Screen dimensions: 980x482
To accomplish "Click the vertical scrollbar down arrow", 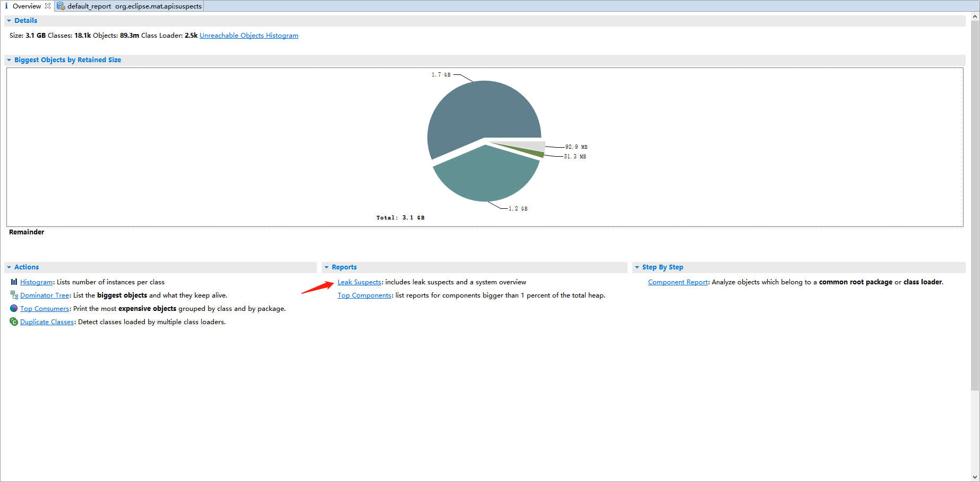I will point(975,477).
